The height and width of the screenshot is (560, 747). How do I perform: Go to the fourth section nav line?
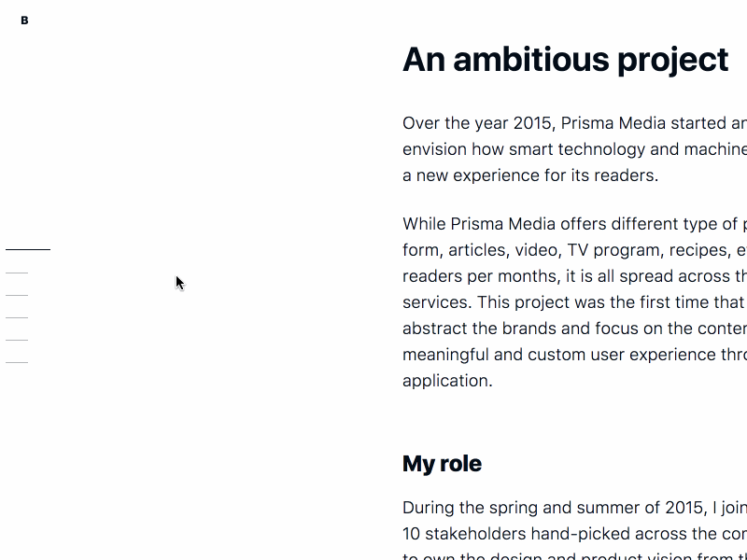pyautogui.click(x=17, y=317)
